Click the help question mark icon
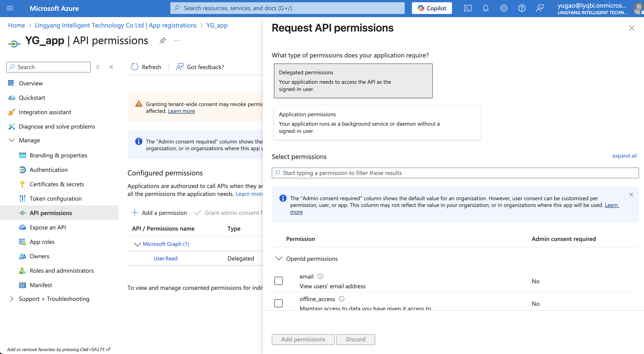 pyautogui.click(x=521, y=8)
